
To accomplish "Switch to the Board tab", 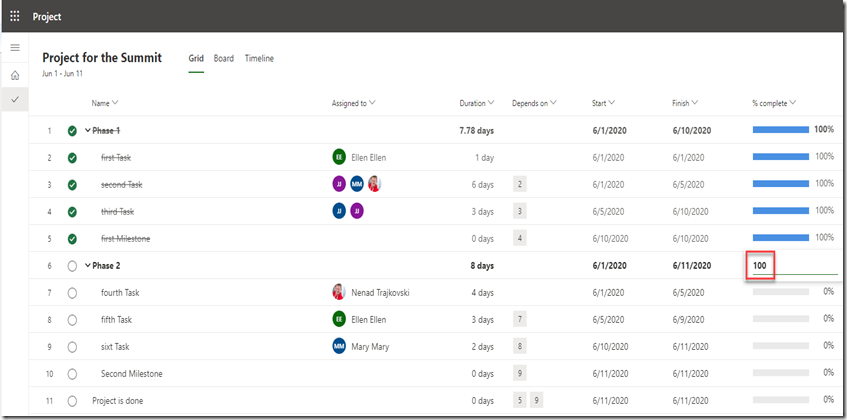I will click(223, 59).
